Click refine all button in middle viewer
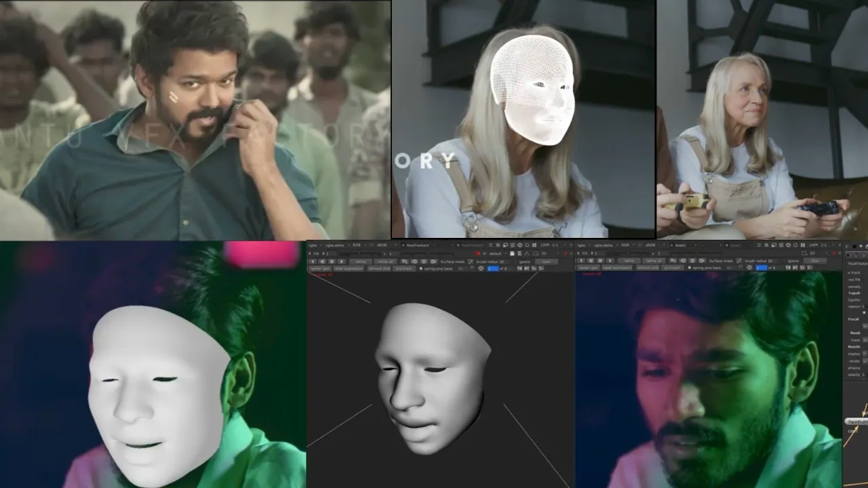The height and width of the screenshot is (488, 868). pyautogui.click(x=385, y=261)
